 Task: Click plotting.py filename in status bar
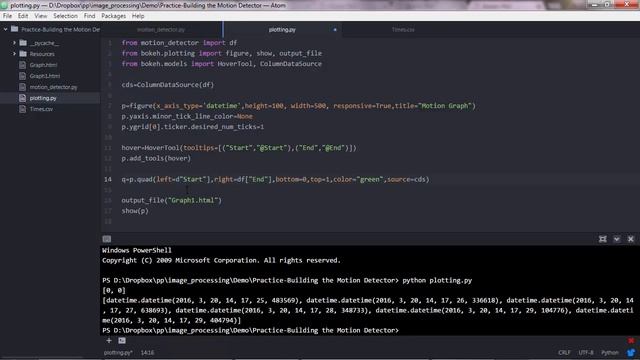pyautogui.click(x=118, y=352)
